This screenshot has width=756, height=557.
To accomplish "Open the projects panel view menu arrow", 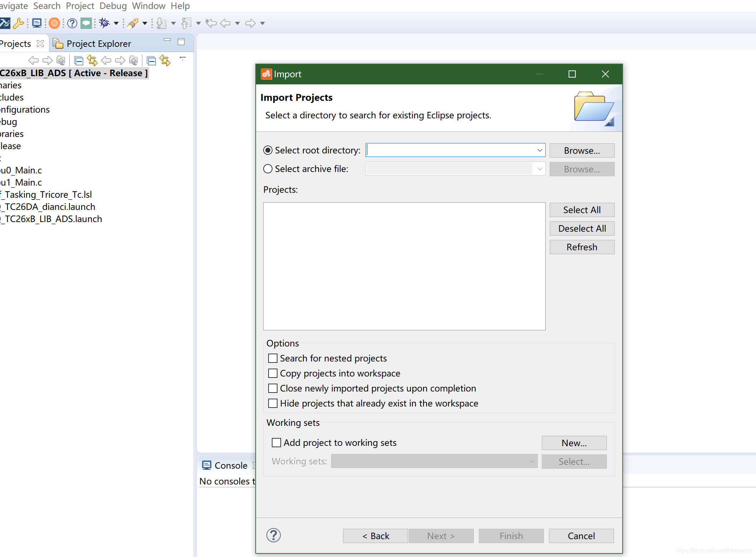I will click(x=183, y=58).
